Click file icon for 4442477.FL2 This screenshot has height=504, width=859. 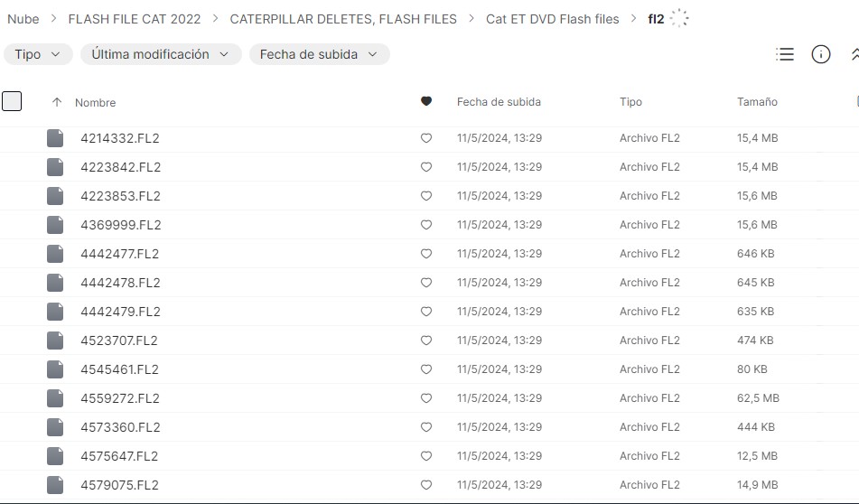[55, 254]
